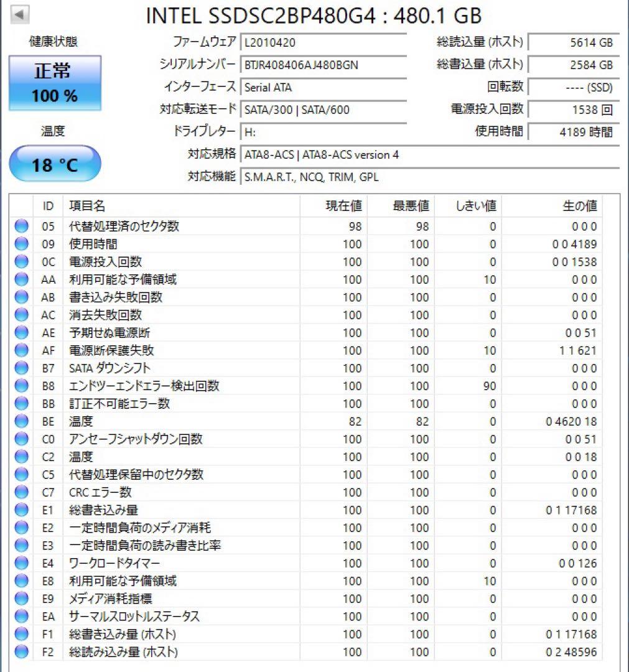Select status icon for 05 代替処理済のセクタ数

(21, 226)
